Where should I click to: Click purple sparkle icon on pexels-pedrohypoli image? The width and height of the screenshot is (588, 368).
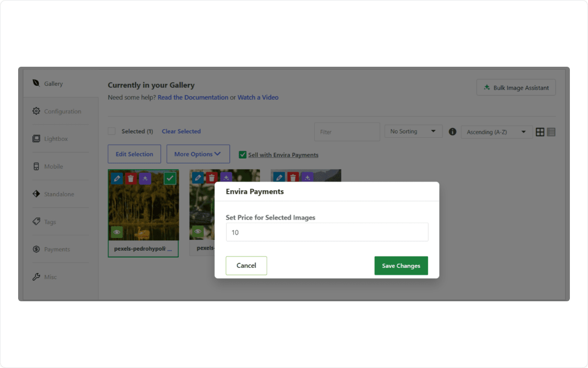point(145,178)
